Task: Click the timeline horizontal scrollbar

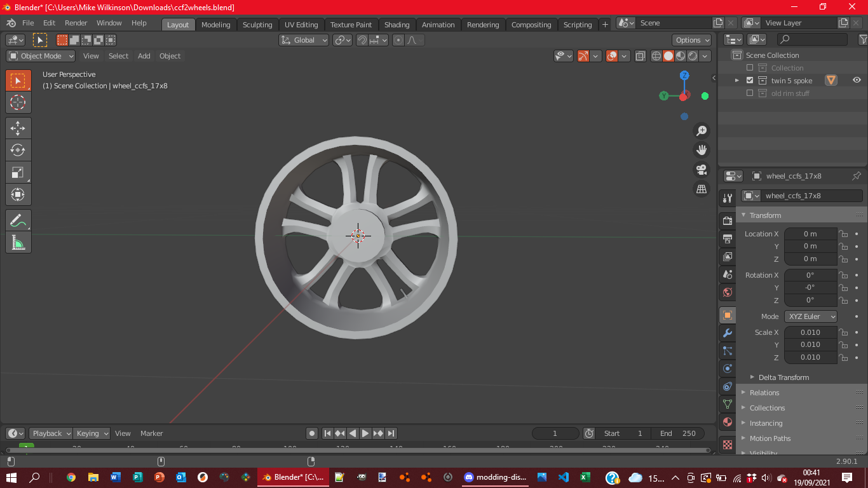Action: (x=359, y=450)
